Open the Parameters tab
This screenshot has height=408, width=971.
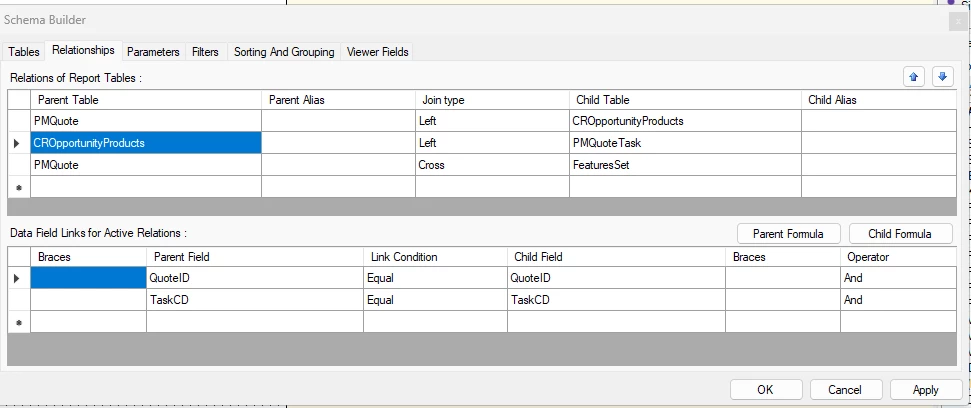tap(153, 52)
